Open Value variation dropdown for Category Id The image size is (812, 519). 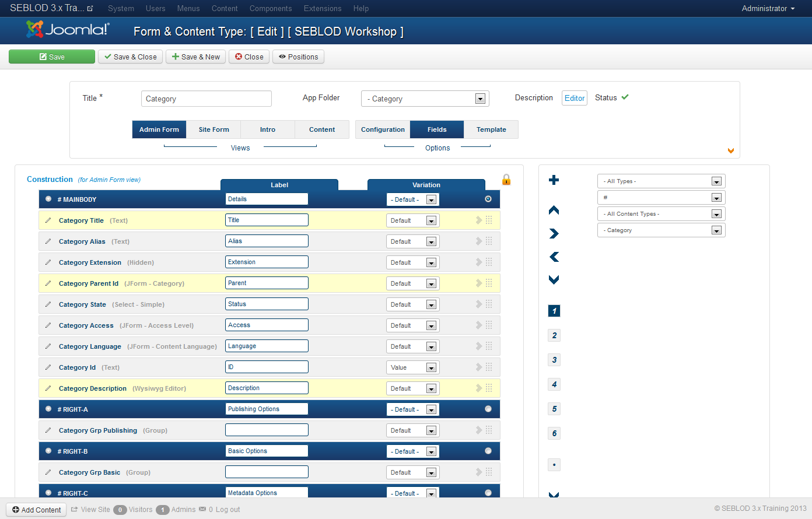[x=412, y=367]
